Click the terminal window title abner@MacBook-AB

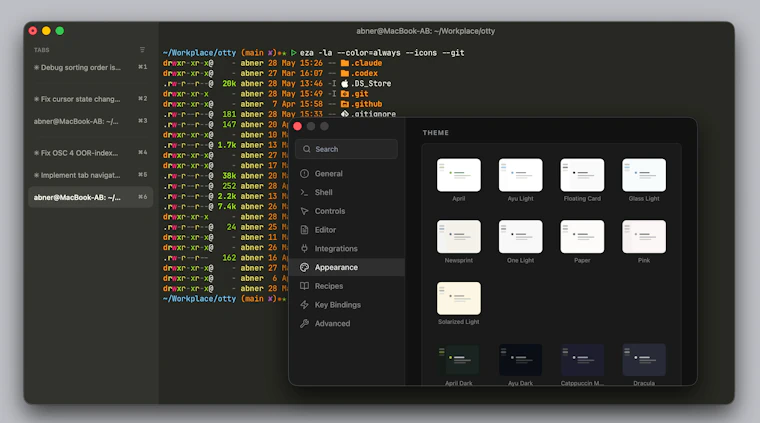tap(426, 31)
